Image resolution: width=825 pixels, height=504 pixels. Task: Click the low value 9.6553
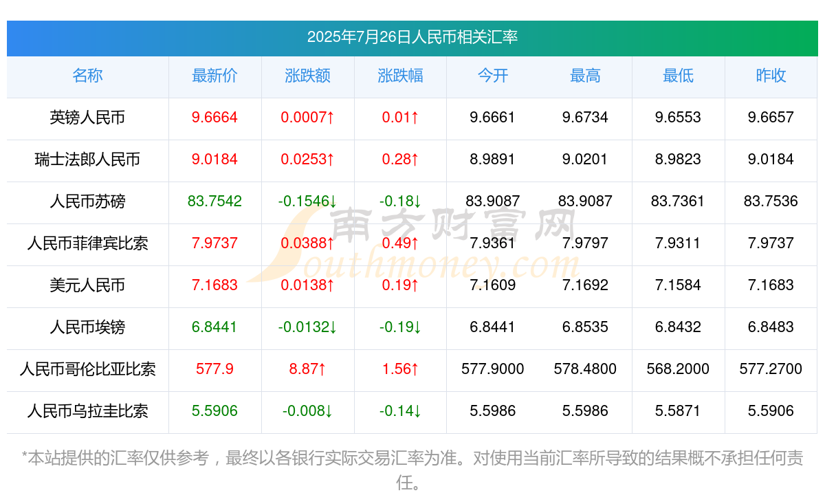679,118
